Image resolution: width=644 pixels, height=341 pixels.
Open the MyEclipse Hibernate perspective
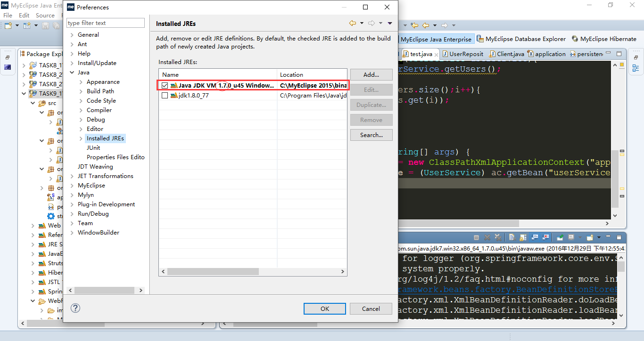coord(603,39)
